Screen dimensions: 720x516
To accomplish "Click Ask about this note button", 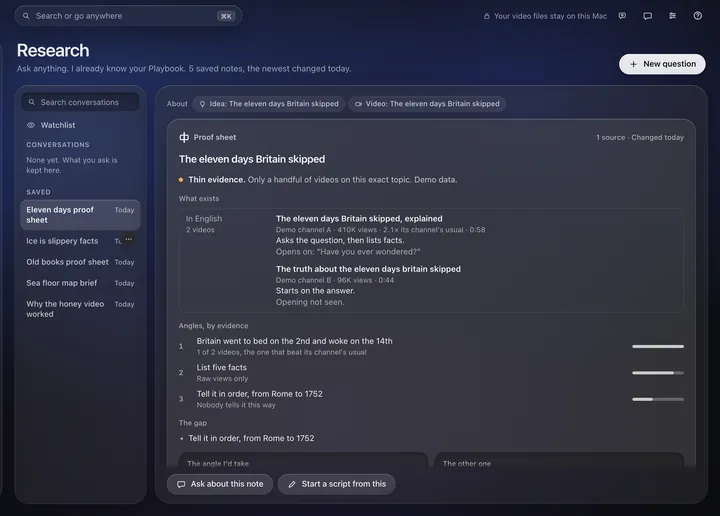I will 220,484.
